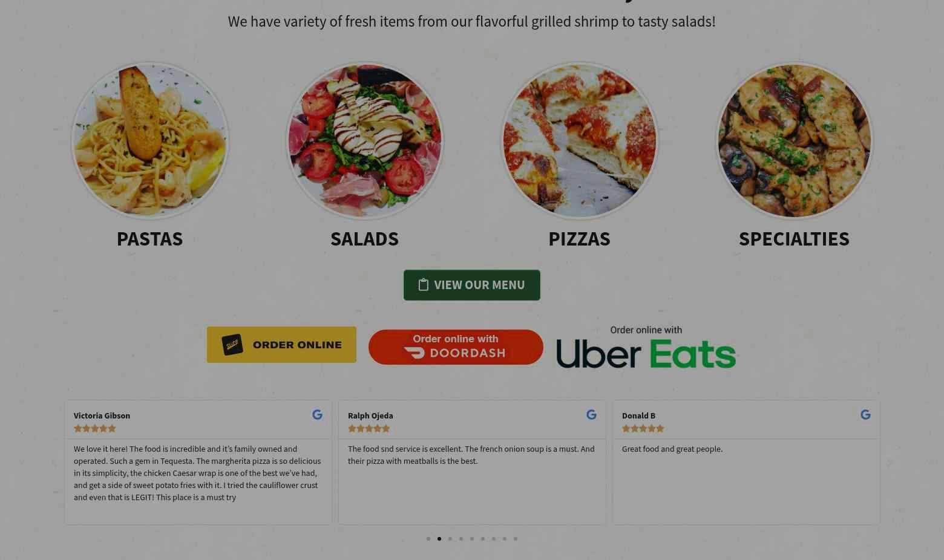Screen dimensions: 944x560
Task: Select the last review carousel dot
Action: click(516, 539)
